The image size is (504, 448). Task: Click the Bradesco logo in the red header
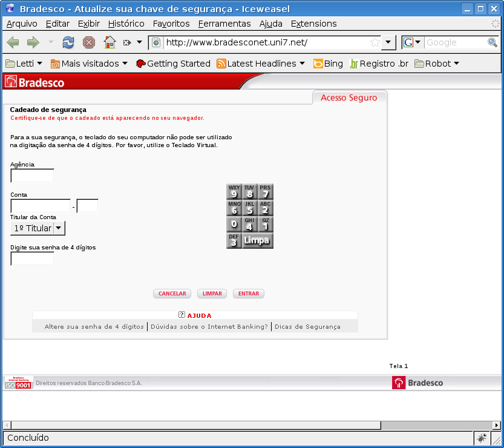[x=34, y=82]
